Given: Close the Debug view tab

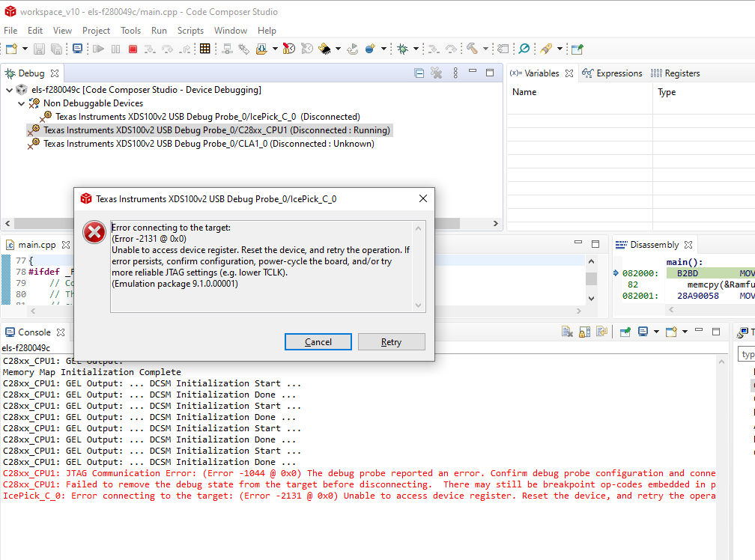Looking at the screenshot, I should pos(55,73).
